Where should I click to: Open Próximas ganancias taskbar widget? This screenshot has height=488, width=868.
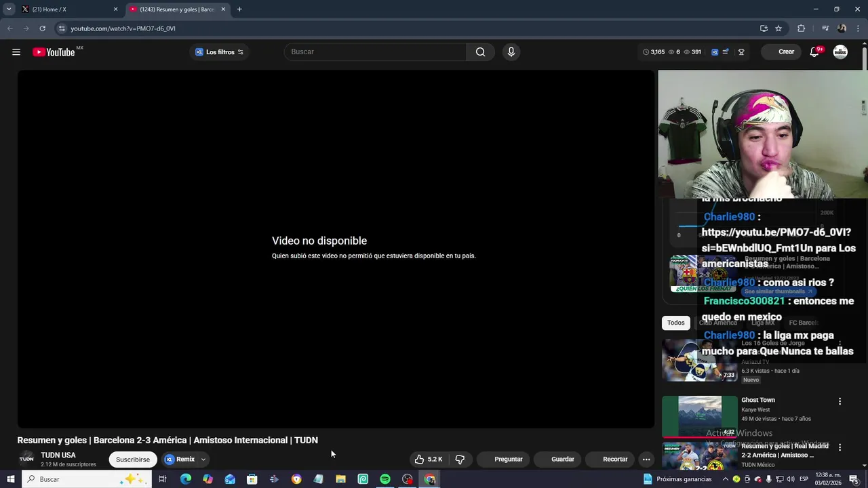677,479
